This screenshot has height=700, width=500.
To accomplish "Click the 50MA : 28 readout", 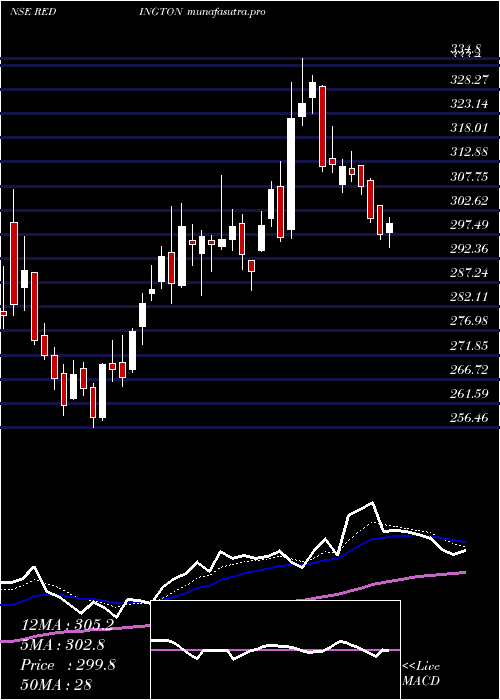I will 56,685.
